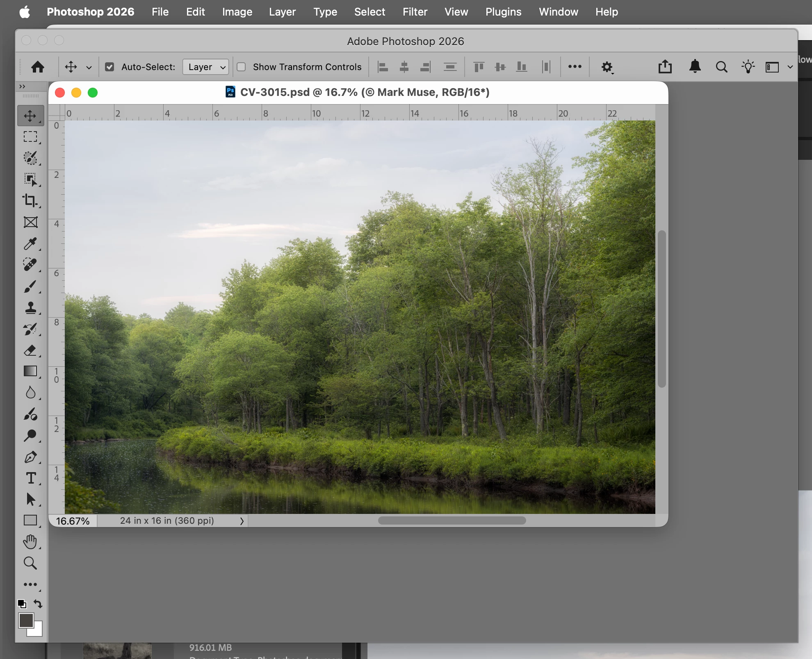Expand the status bar info chevron
Screen dimensions: 812x659
pyautogui.click(x=242, y=521)
